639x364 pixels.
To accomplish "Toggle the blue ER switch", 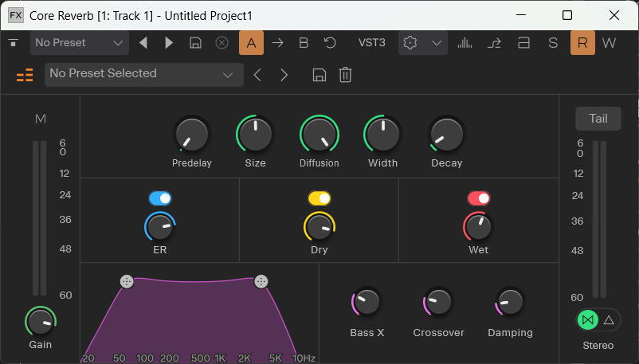I will tap(159, 198).
